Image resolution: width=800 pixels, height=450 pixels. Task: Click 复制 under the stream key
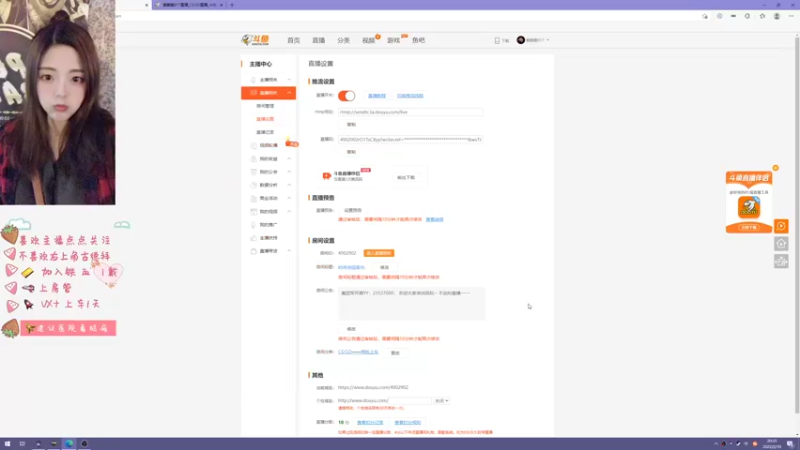351,152
